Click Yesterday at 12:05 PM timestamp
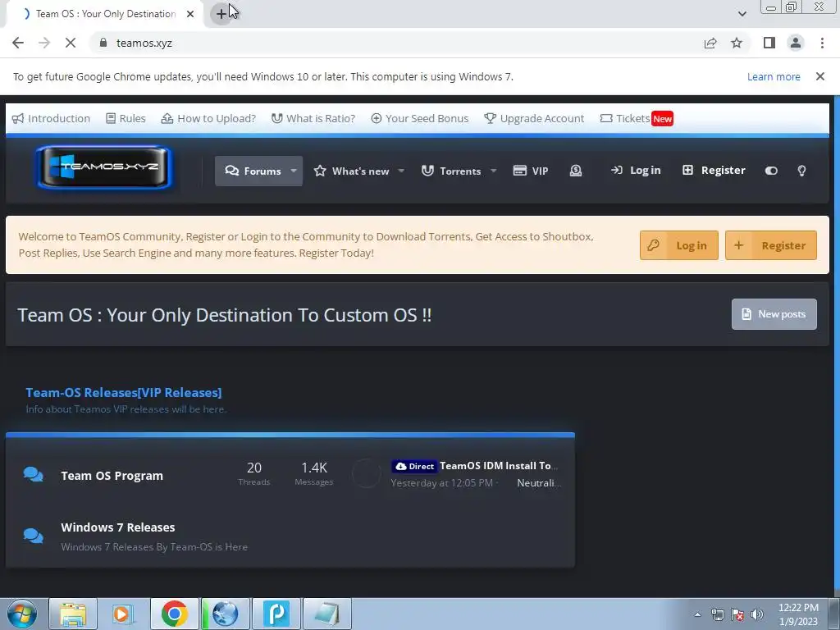840x630 pixels. coord(442,482)
